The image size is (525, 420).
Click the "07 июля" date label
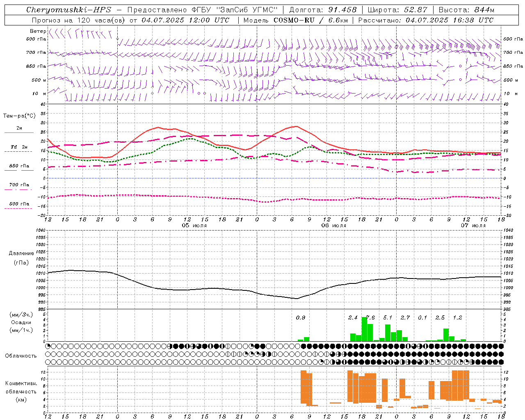coord(473,226)
